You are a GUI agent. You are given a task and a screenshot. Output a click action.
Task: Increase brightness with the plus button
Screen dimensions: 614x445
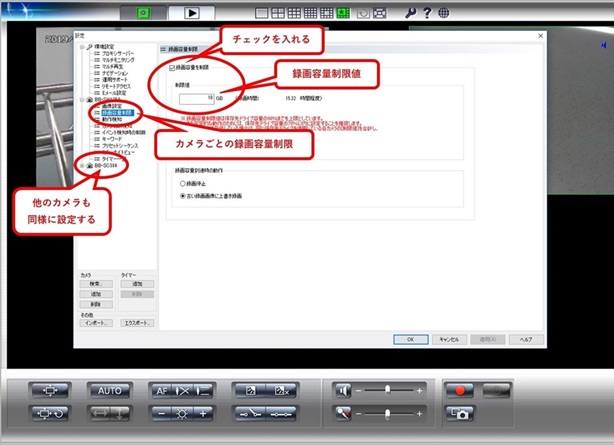(204, 414)
